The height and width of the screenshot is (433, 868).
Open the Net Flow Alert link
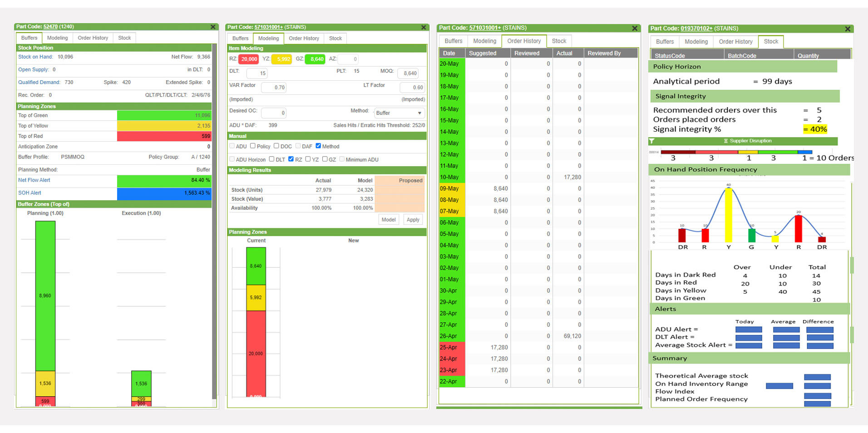(34, 180)
